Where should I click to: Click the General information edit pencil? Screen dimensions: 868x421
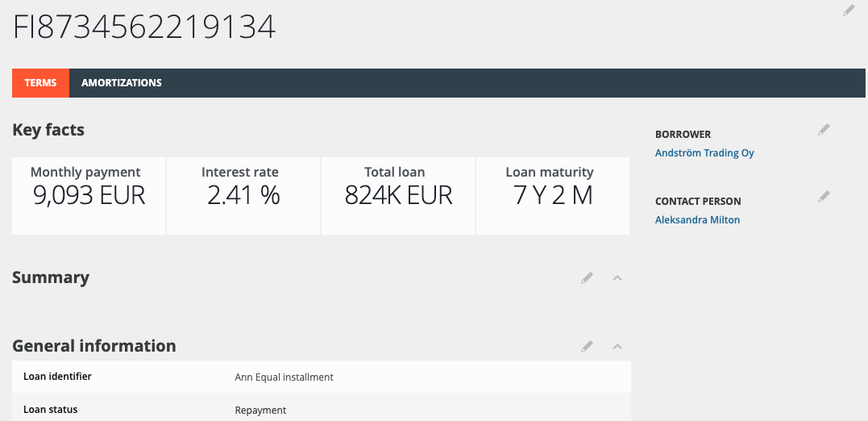587,347
